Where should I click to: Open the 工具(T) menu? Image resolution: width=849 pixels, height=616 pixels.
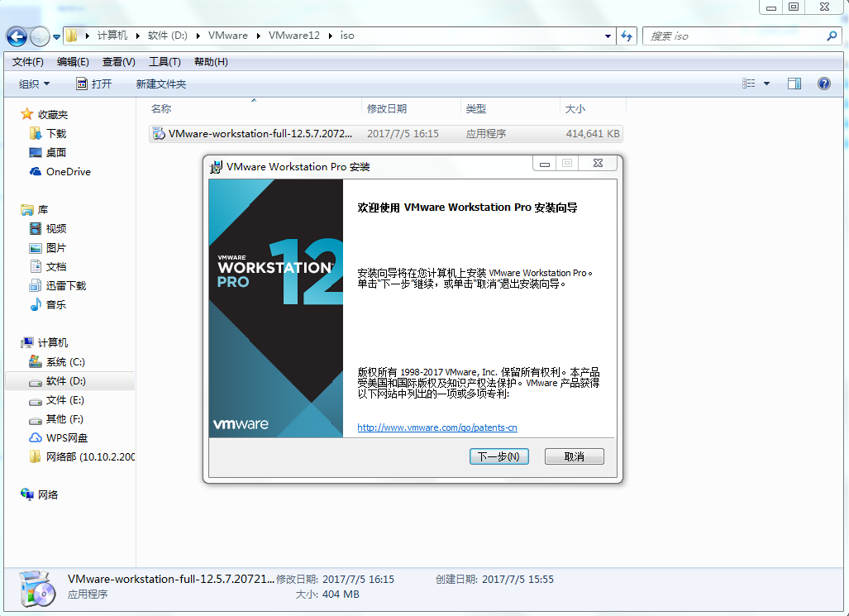pos(164,61)
